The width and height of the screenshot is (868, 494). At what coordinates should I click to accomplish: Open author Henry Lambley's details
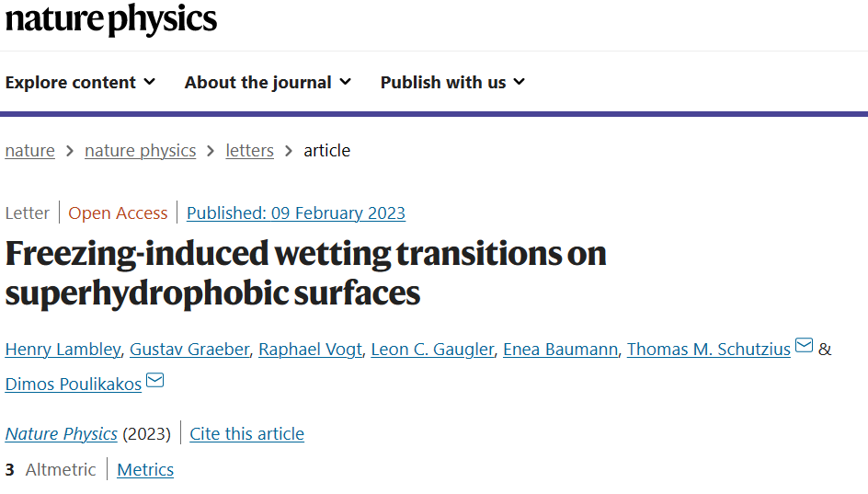point(63,350)
